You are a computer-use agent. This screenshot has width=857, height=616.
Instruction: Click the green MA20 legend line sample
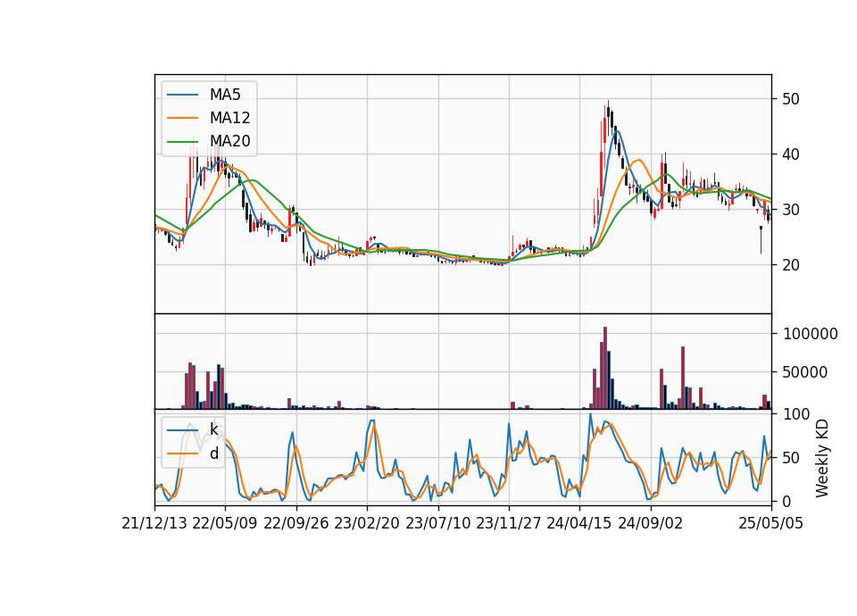[x=182, y=142]
